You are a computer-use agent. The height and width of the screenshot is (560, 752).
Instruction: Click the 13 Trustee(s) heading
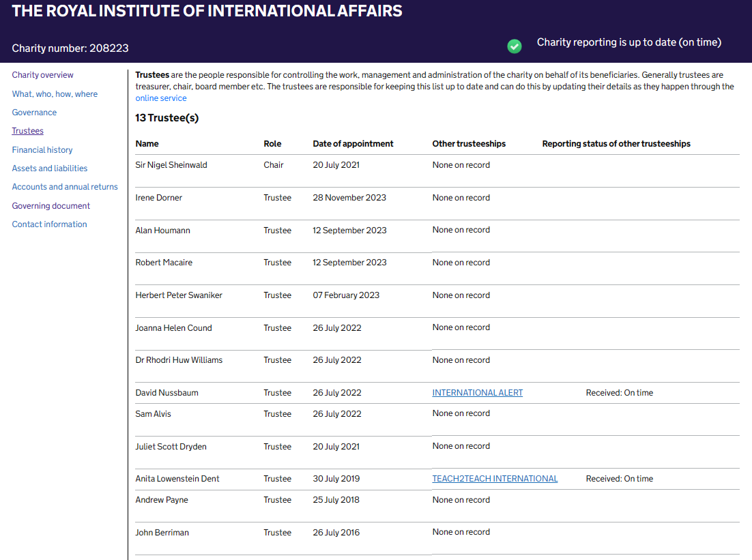167,118
